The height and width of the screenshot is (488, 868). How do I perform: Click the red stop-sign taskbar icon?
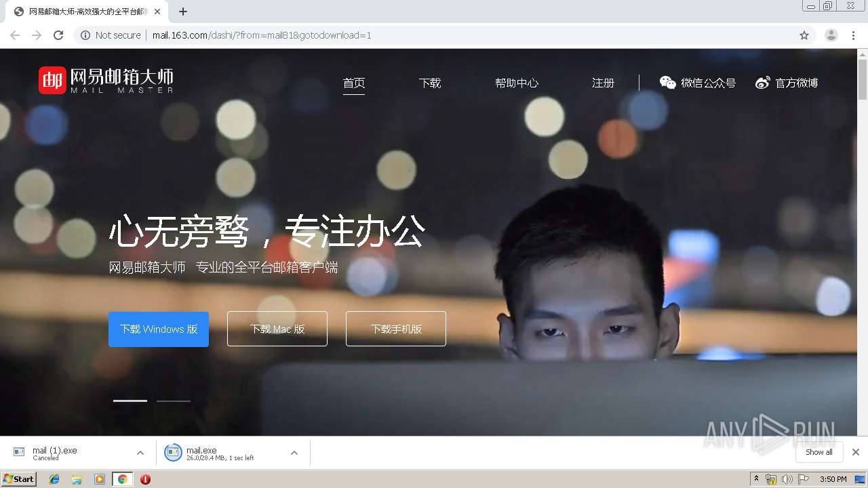point(145,479)
